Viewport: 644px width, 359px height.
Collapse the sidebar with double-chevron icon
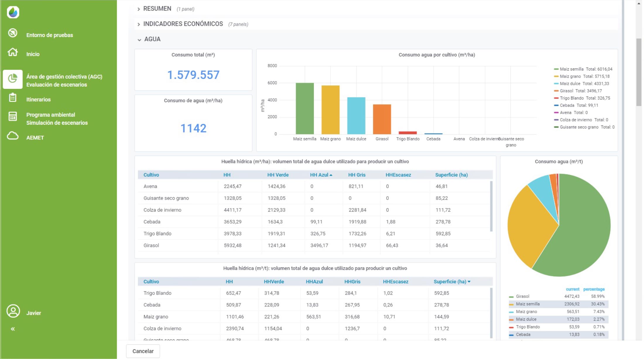[x=13, y=329]
